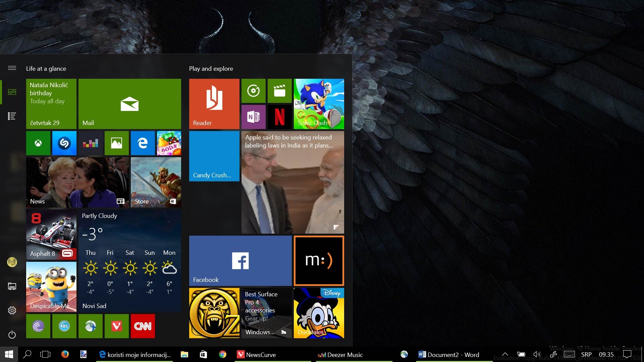Open the Xbox tile
Image resolution: width=644 pixels, height=362 pixels.
point(38,143)
